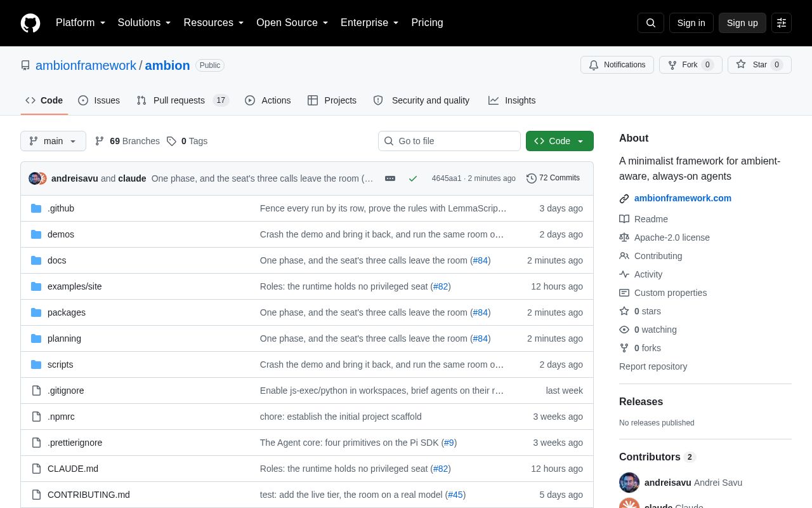Switch to the Projects tab

click(332, 100)
